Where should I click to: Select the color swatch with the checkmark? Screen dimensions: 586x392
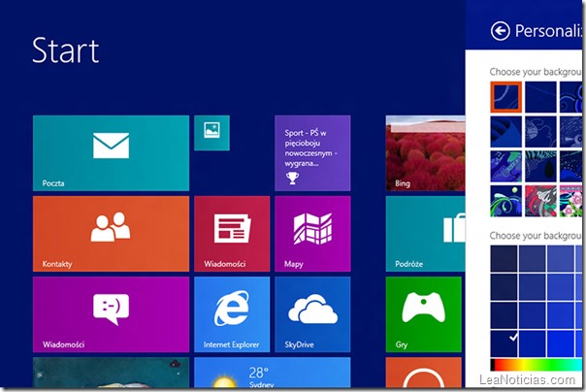pos(505,343)
